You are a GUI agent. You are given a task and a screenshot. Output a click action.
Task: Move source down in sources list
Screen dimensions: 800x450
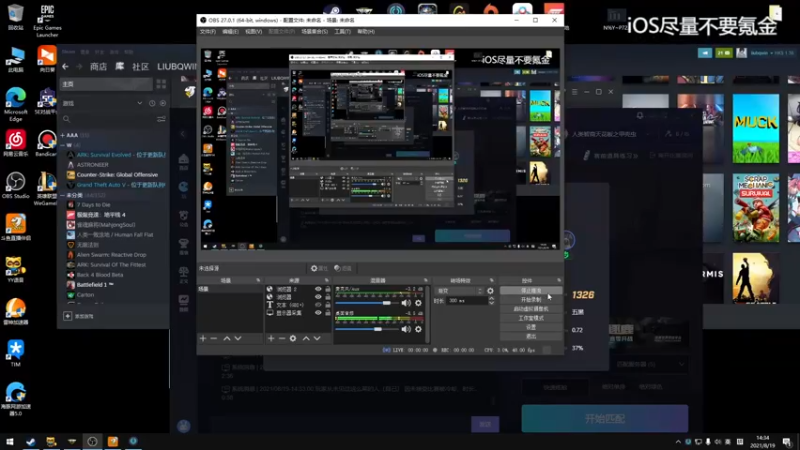click(317, 338)
